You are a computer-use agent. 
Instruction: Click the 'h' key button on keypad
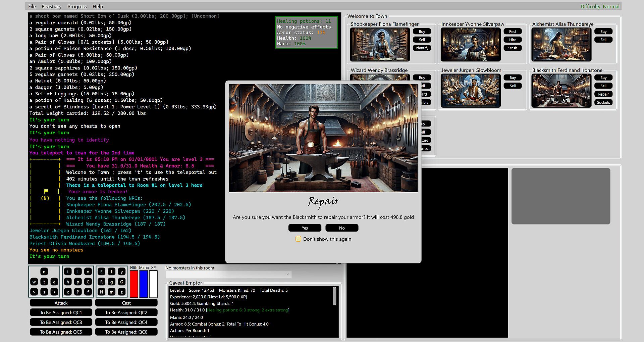point(68,282)
